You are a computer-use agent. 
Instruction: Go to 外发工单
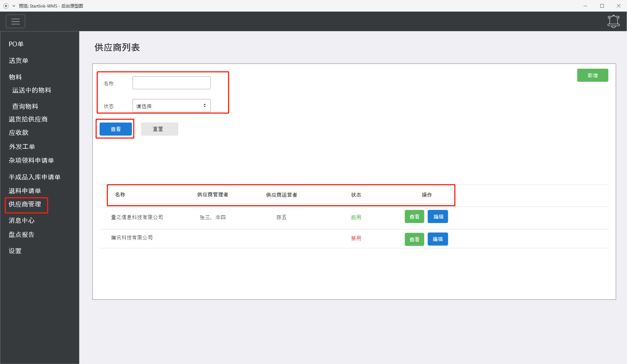pos(22,147)
